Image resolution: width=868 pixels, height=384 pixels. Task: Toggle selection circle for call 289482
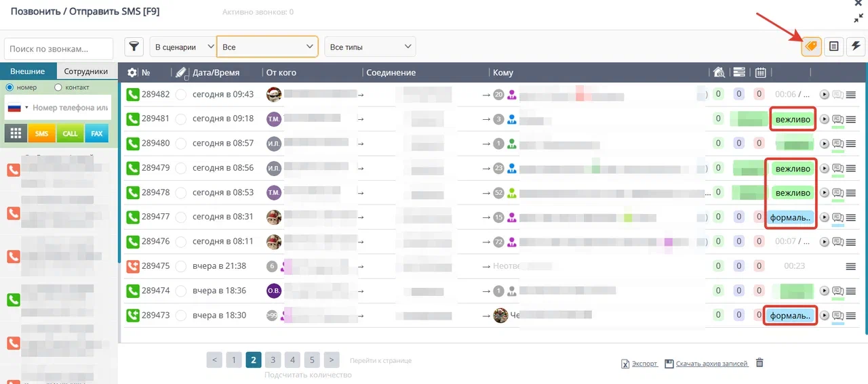(180, 95)
